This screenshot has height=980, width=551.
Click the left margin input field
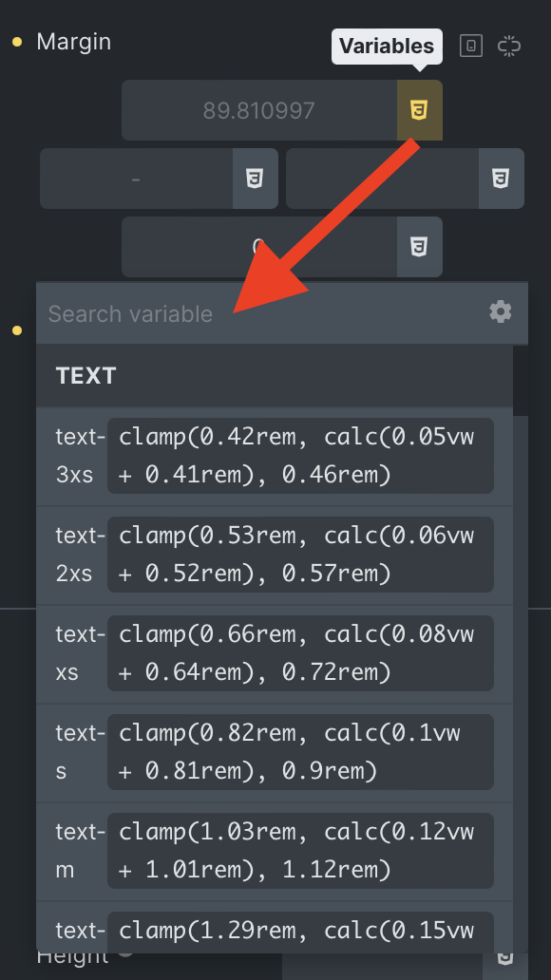[137, 179]
